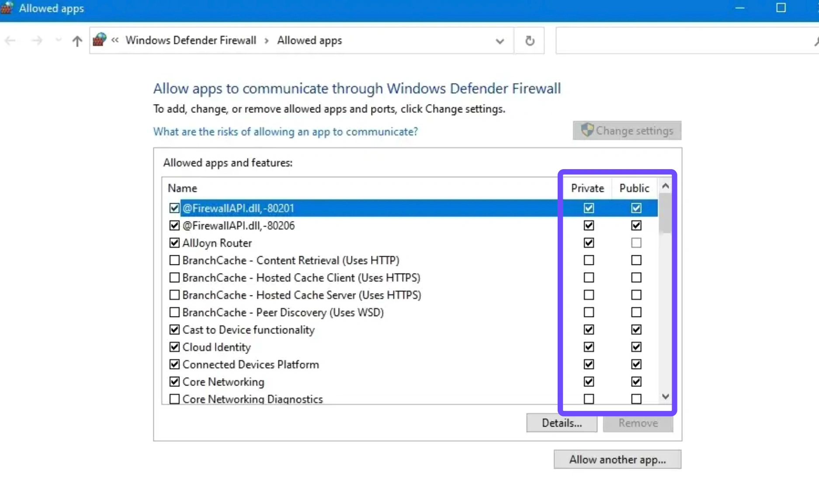Enable BranchCache Peer Discovery name checkbox
Screen dimensions: 819x504
point(174,312)
